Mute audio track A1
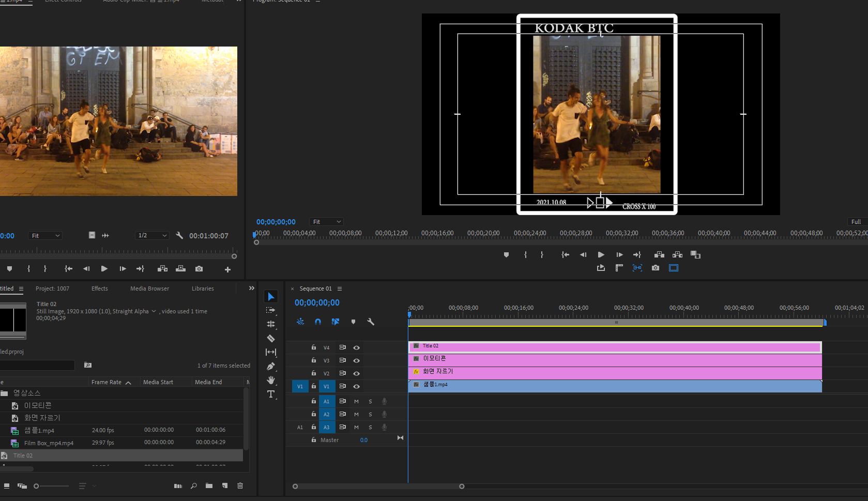 click(356, 401)
